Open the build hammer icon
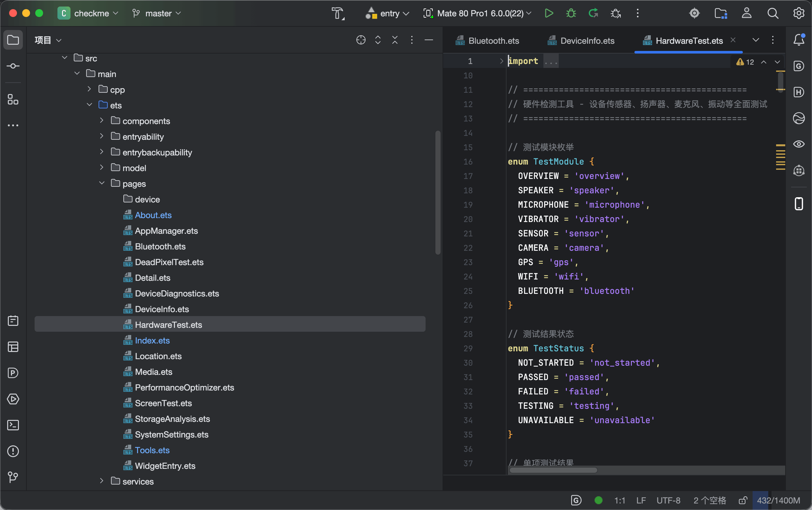812x510 pixels. (338, 13)
